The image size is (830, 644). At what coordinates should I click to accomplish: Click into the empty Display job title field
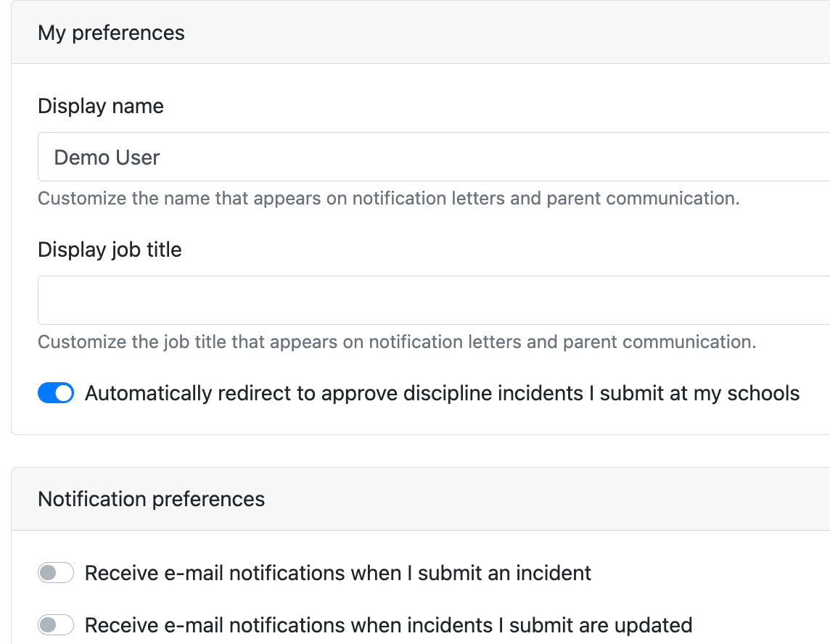pyautogui.click(x=435, y=300)
